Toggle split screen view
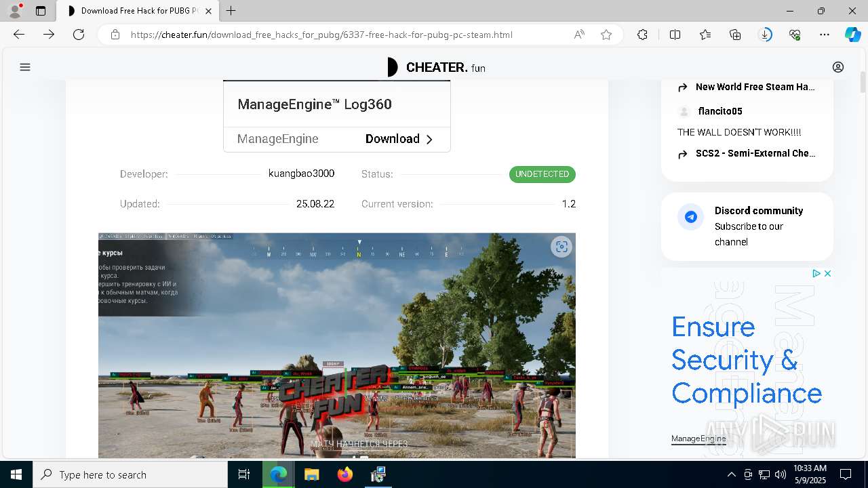The height and width of the screenshot is (488, 868). point(675,35)
